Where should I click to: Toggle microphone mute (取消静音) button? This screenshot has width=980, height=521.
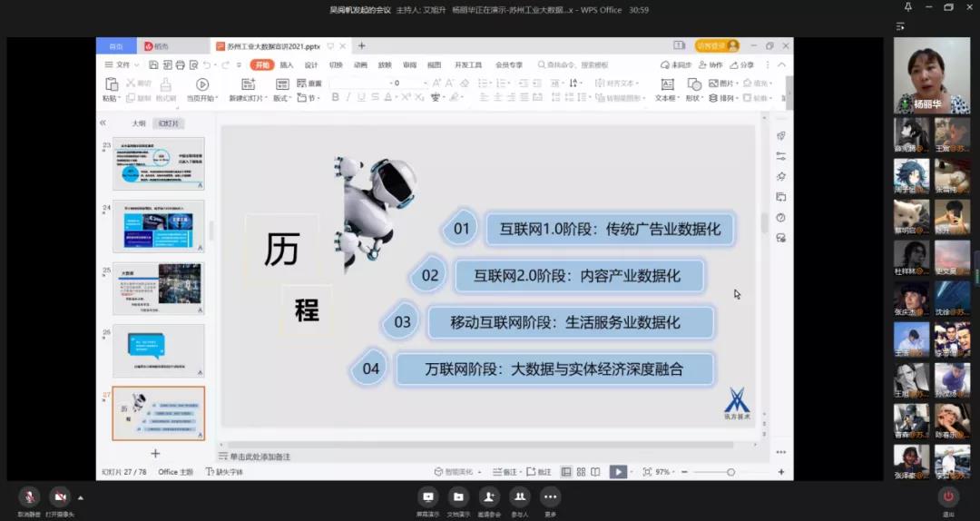pos(30,496)
